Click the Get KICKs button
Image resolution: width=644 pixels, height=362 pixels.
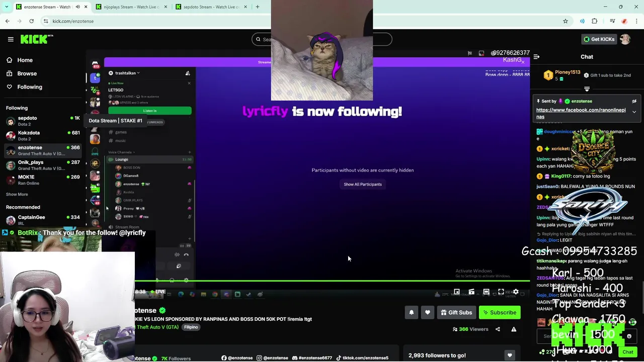(599, 39)
